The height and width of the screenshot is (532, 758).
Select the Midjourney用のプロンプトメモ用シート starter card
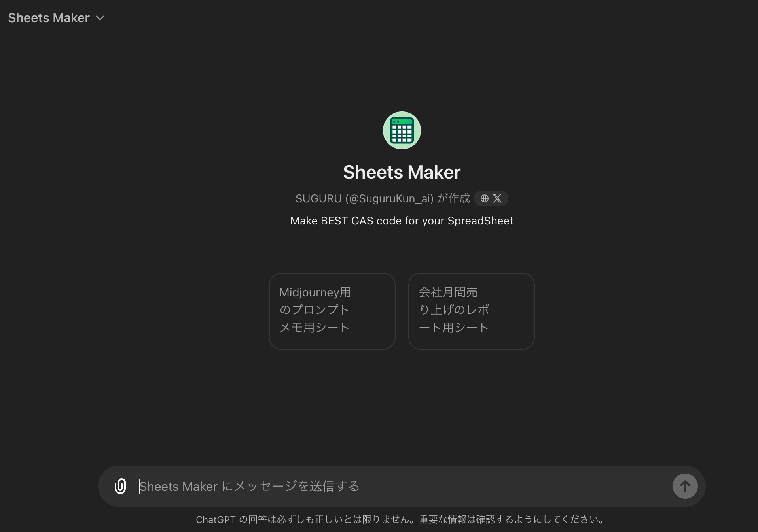coord(332,311)
